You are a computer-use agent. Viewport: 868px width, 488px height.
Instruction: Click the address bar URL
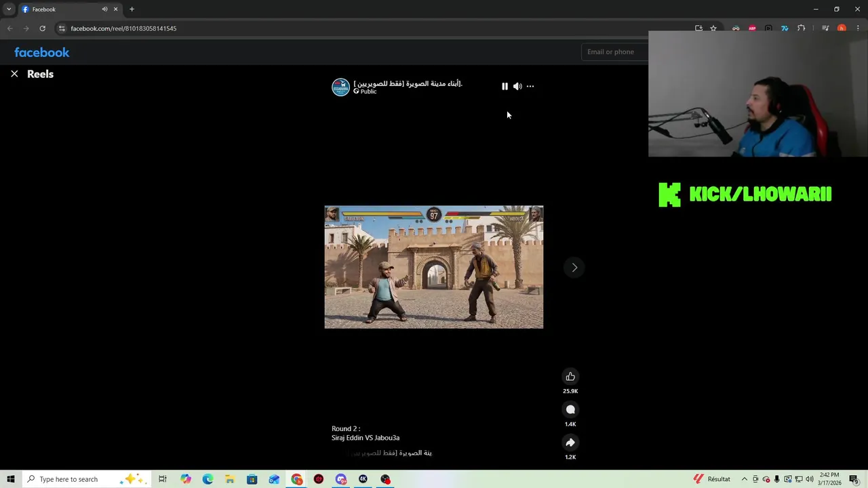click(123, 28)
